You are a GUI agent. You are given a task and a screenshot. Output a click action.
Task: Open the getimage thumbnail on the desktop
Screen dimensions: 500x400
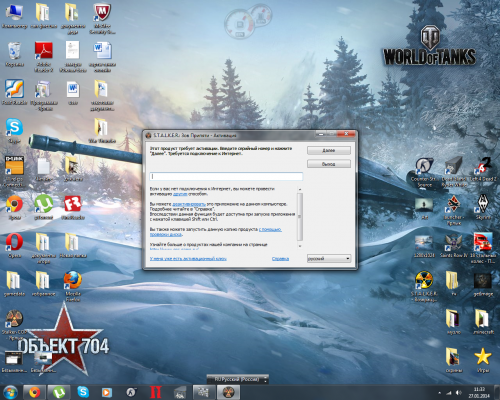[483, 284]
